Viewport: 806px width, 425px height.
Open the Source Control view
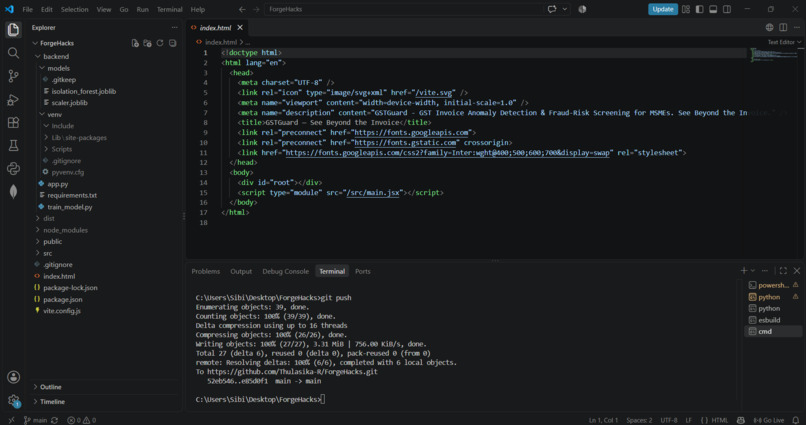[13, 76]
